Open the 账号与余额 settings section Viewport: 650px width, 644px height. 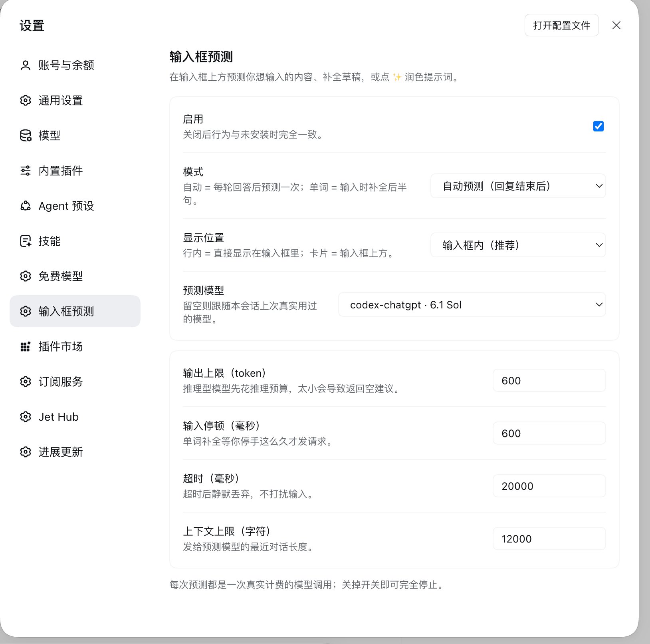(75, 66)
